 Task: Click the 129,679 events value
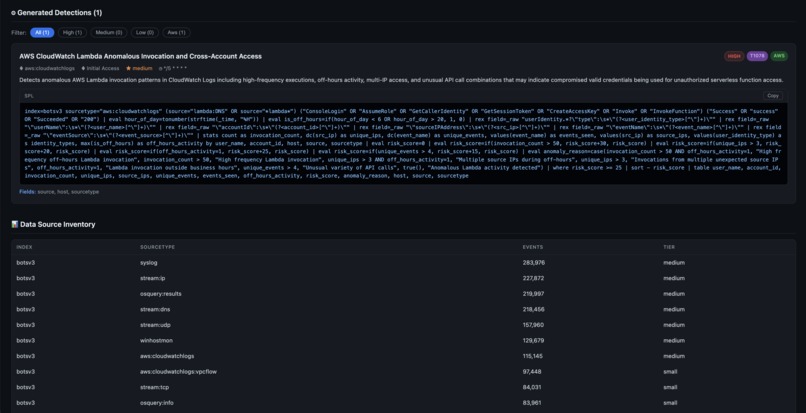coord(534,340)
